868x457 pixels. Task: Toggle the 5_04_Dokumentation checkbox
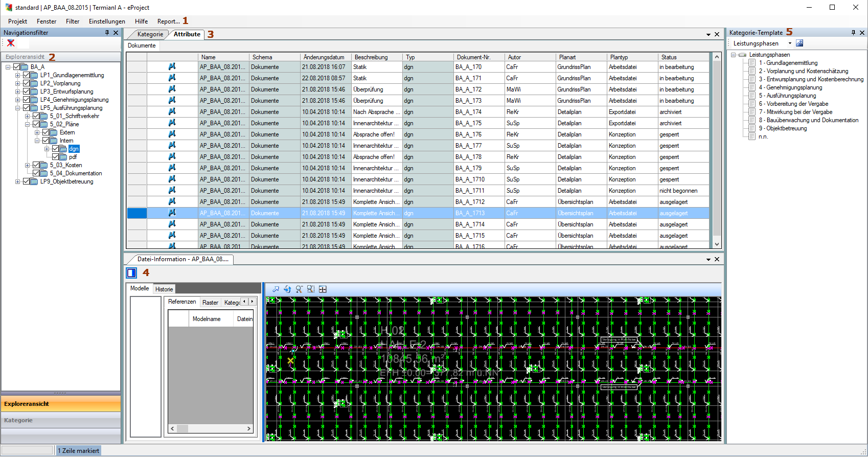(x=36, y=173)
